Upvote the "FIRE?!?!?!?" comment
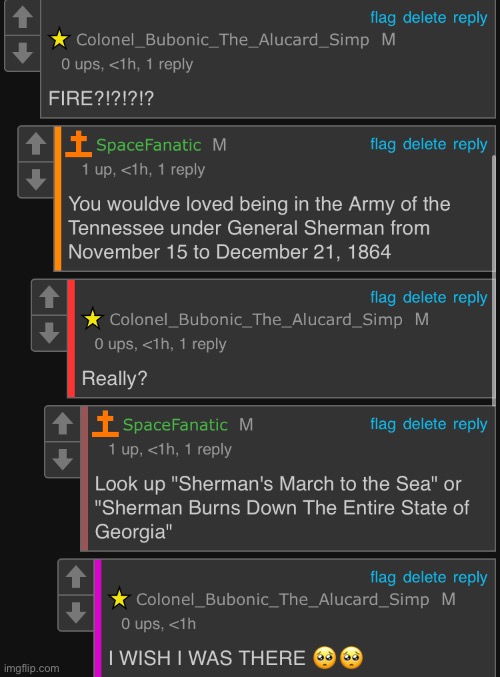This screenshot has width=500, height=677. [x=22, y=17]
